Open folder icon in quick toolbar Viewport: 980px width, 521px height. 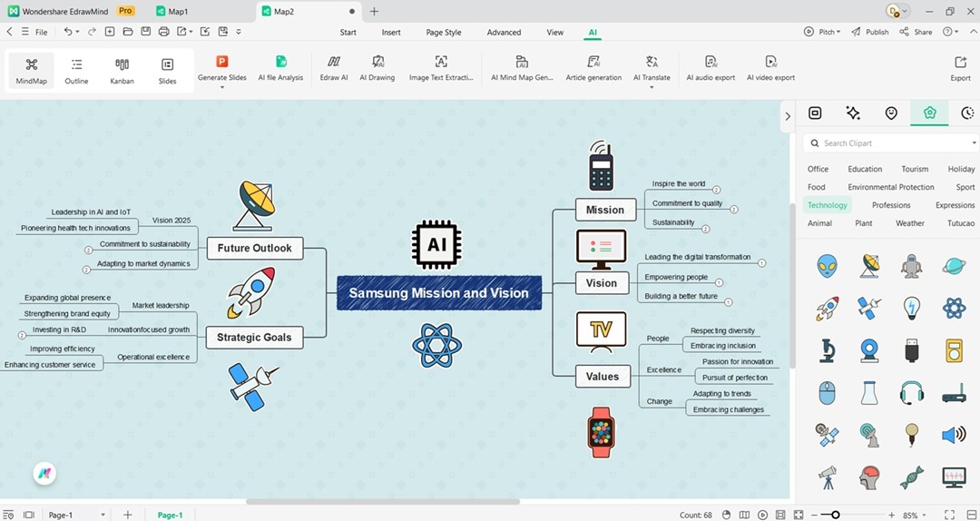click(128, 31)
